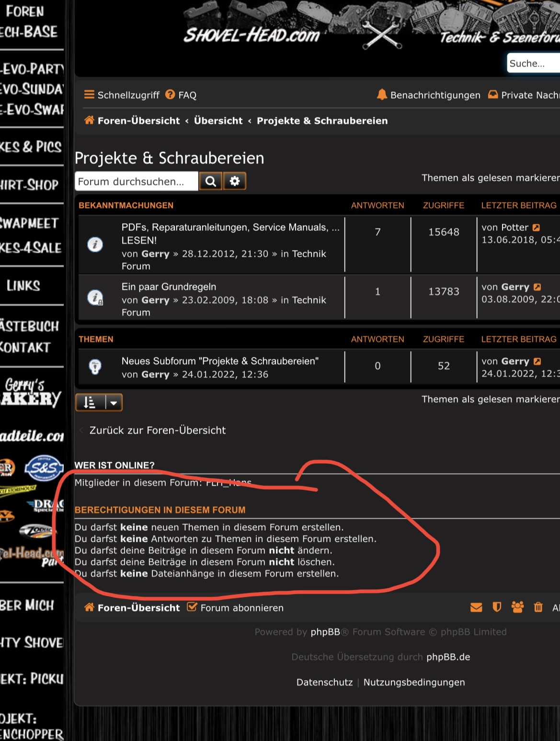Open the Schnellzugriff quick access menu
Image resolution: width=560 pixels, height=741 pixels.
pos(122,95)
